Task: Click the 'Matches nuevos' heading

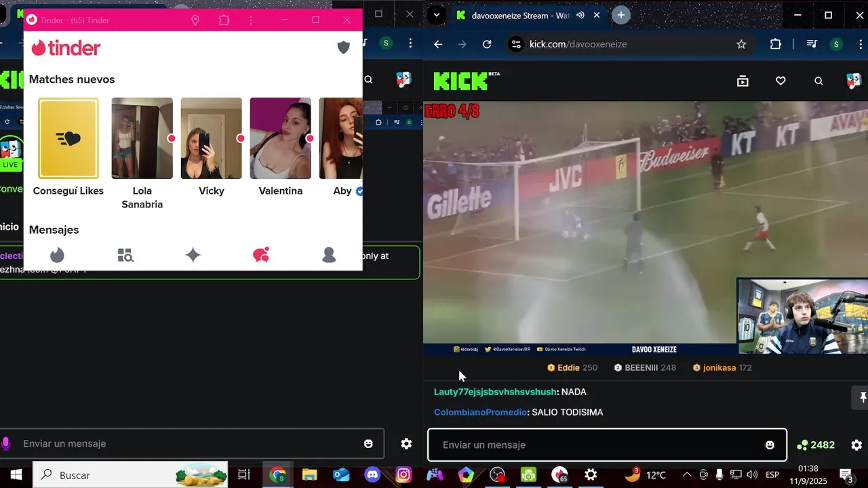Action: (x=72, y=79)
